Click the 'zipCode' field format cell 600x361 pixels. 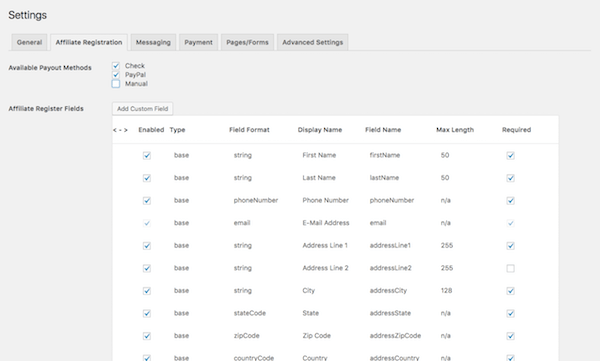click(x=246, y=336)
